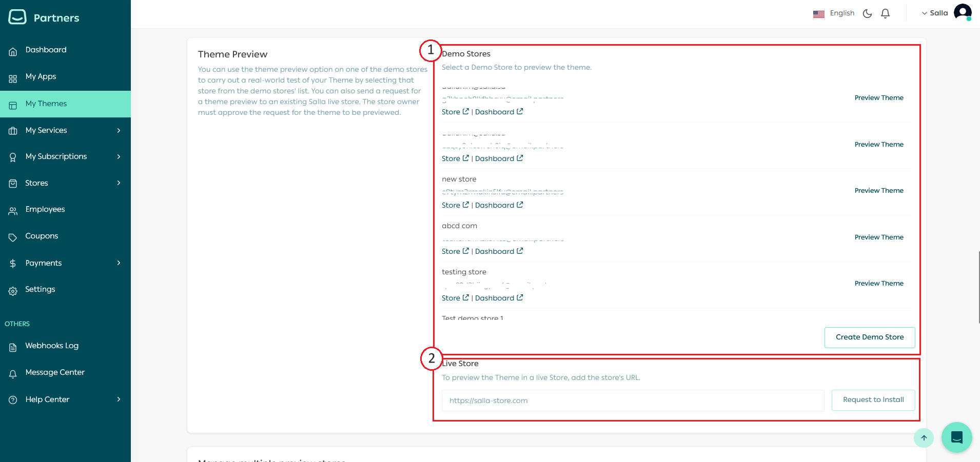Preview Theme for abcd com
Image resolution: width=980 pixels, height=462 pixels.
[x=879, y=237]
